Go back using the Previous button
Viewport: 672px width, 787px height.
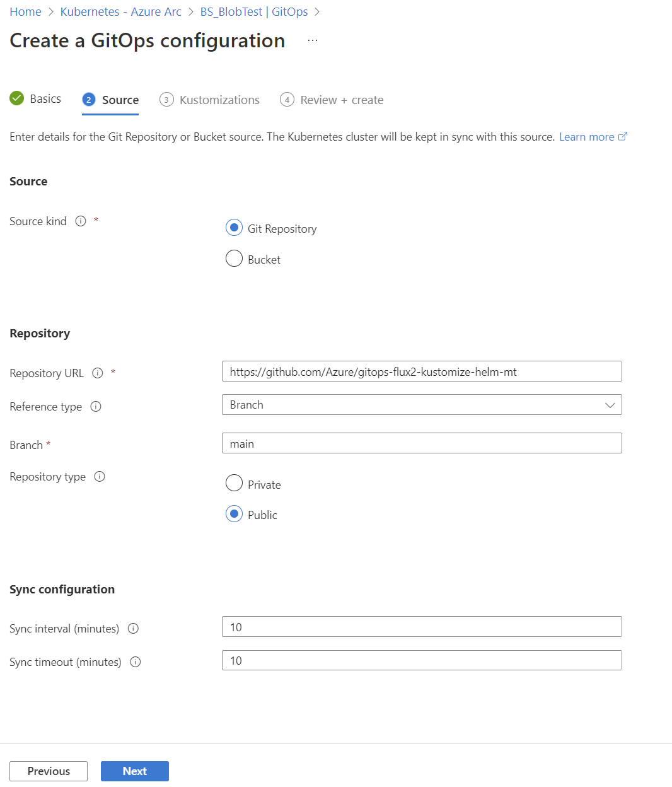tap(49, 771)
